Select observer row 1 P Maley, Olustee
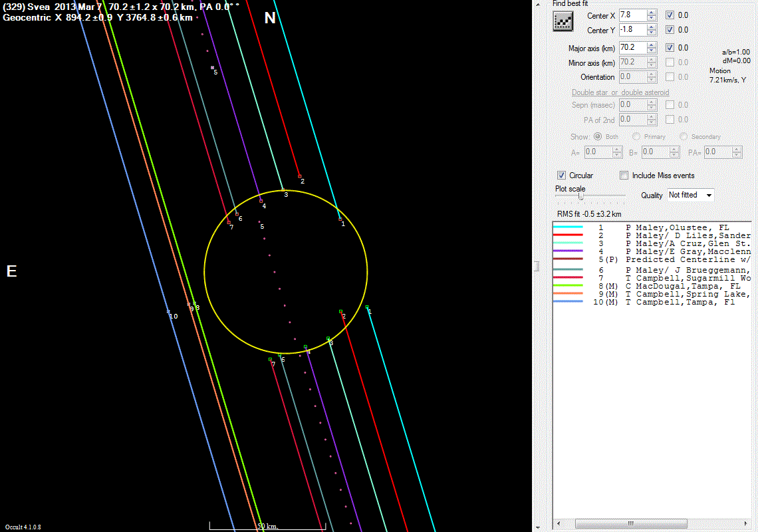The width and height of the screenshot is (758, 532). (x=652, y=227)
